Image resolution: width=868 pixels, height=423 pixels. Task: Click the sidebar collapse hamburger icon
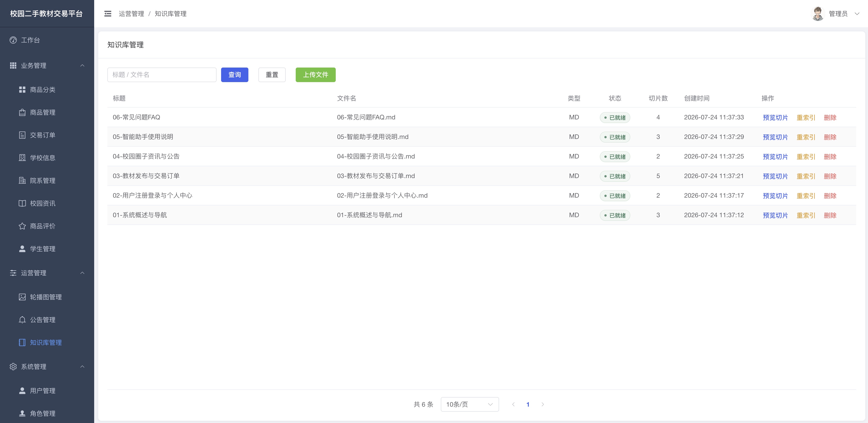(x=108, y=14)
